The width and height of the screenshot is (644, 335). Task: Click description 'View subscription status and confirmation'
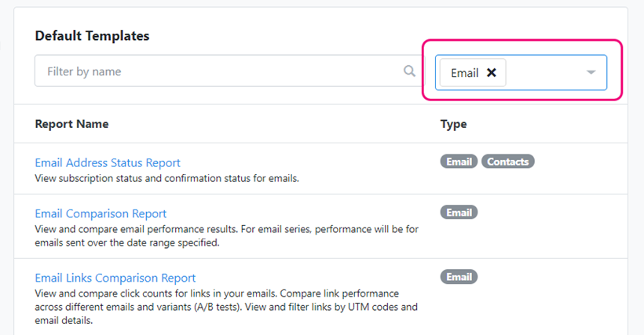[x=166, y=178]
